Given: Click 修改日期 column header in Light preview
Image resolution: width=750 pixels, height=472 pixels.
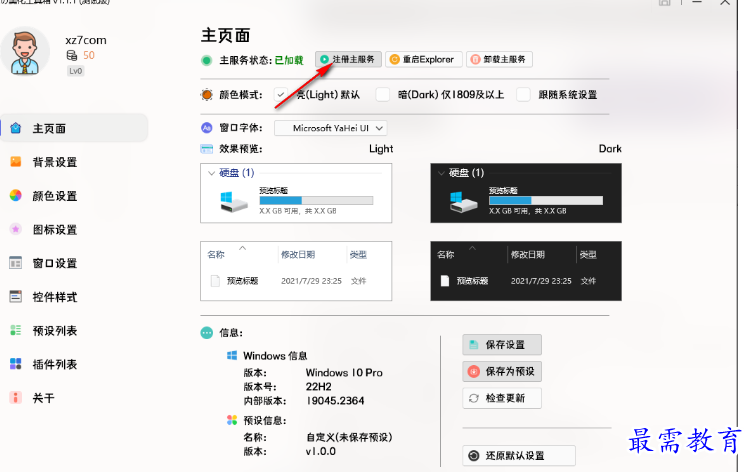Looking at the screenshot, I should 298,254.
